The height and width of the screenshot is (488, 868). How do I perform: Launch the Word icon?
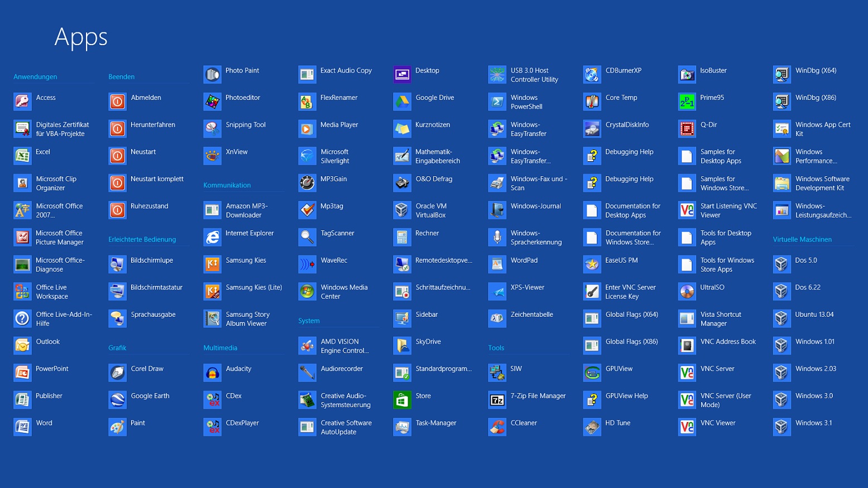[22, 427]
